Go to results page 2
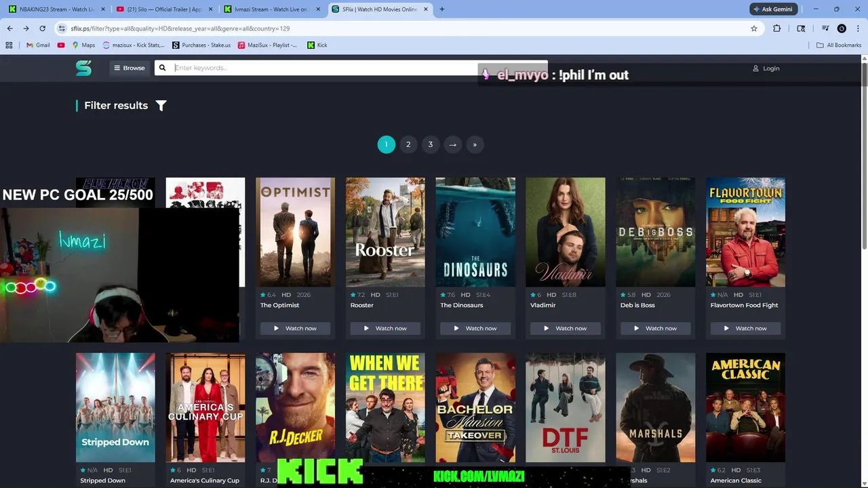Image resolution: width=868 pixels, height=488 pixels. click(x=408, y=144)
